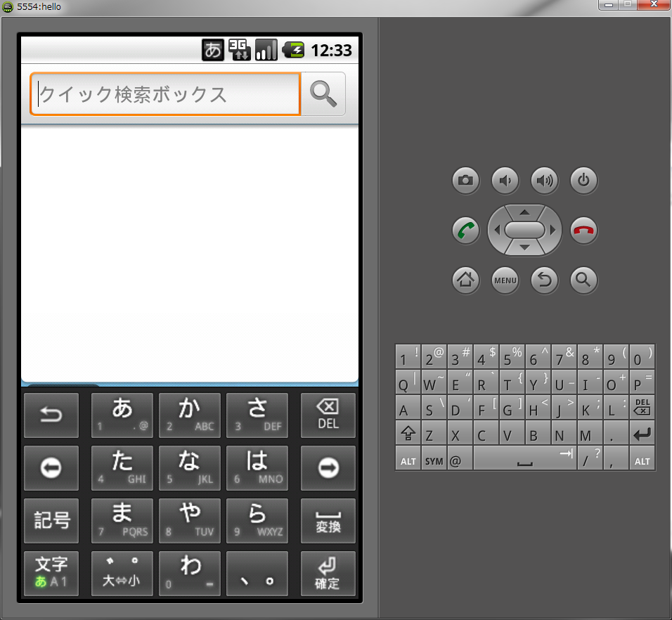This screenshot has height=620, width=672.
Task: Tap the undo arrow key on Japanese keypad
Action: point(51,415)
